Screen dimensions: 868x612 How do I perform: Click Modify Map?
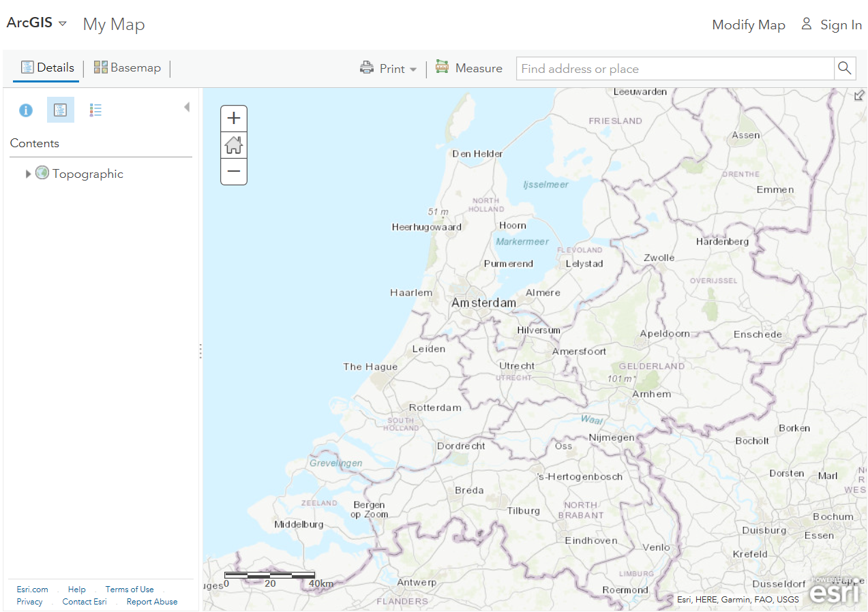point(748,25)
